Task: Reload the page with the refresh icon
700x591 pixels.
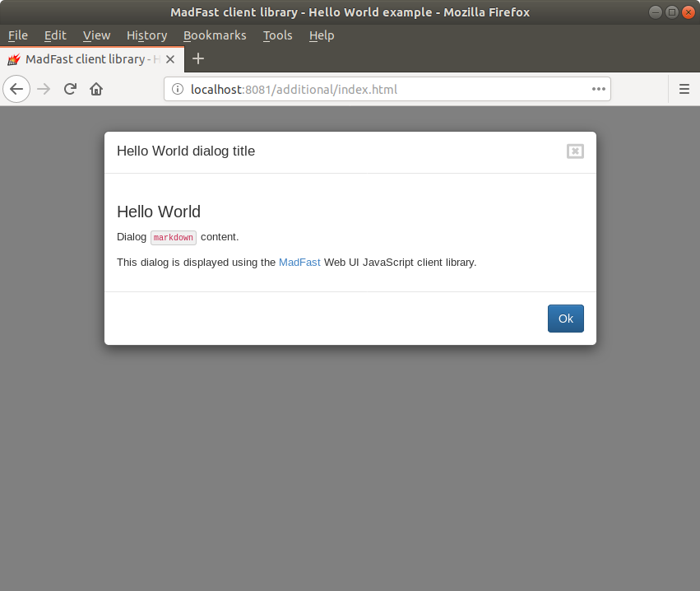Action: (x=70, y=88)
